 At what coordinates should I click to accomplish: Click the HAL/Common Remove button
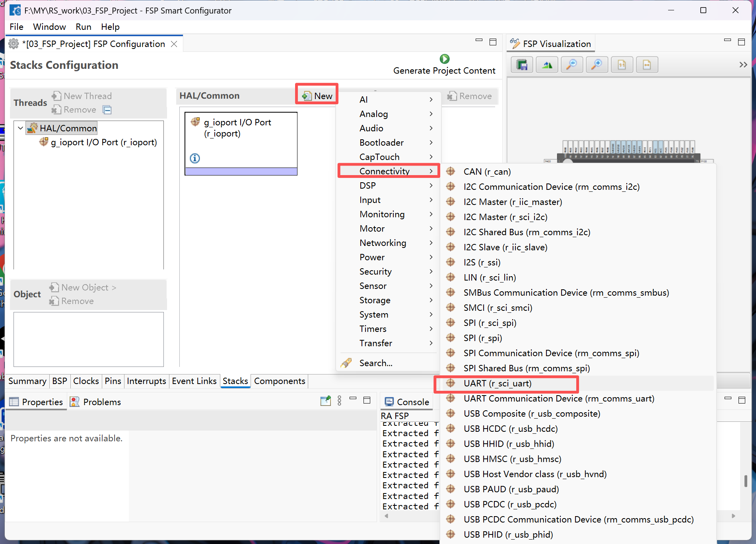pyautogui.click(x=469, y=96)
